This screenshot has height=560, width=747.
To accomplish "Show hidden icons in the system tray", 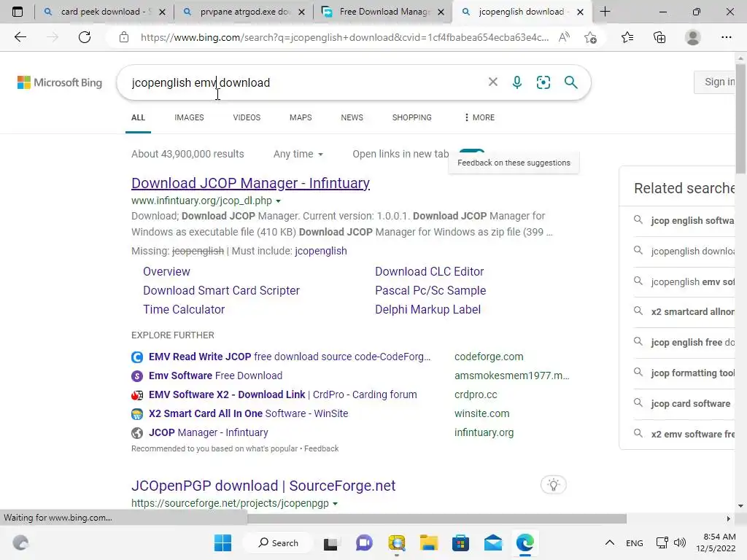I will click(x=609, y=542).
